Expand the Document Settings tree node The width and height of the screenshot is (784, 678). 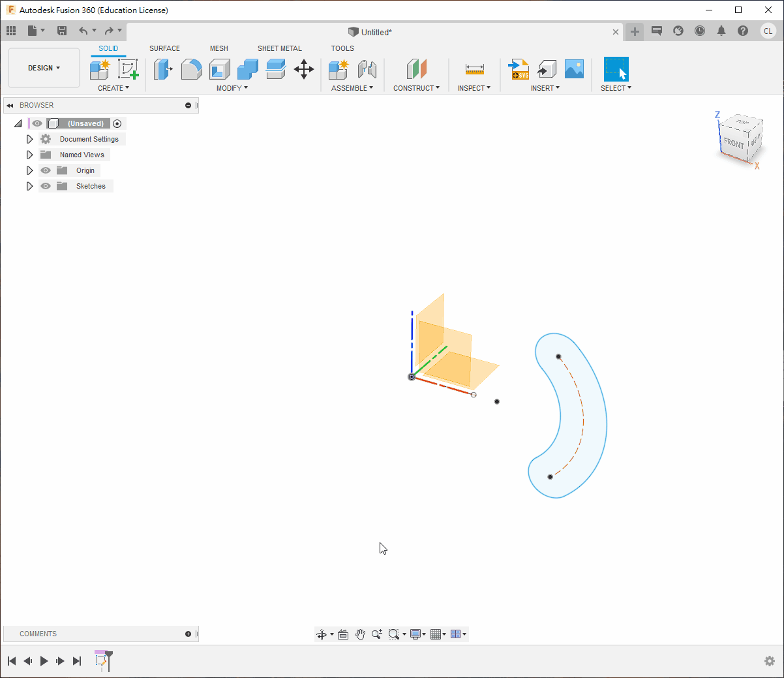(29, 139)
